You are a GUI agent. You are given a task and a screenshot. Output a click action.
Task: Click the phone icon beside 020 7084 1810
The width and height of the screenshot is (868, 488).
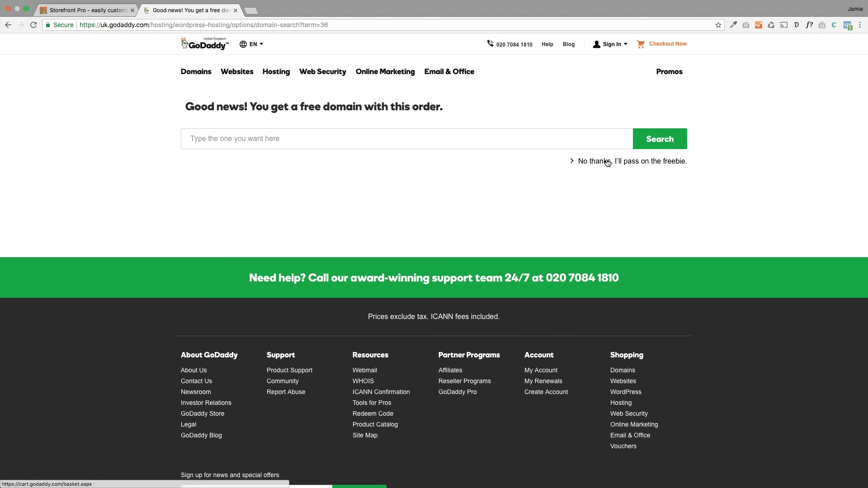[490, 43]
